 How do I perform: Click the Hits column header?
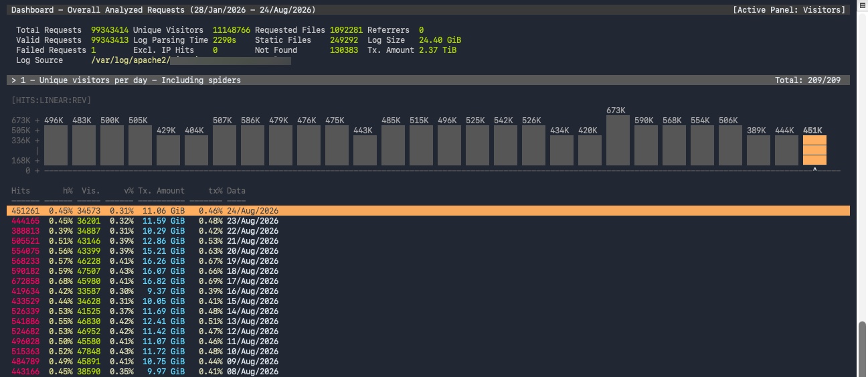21,191
